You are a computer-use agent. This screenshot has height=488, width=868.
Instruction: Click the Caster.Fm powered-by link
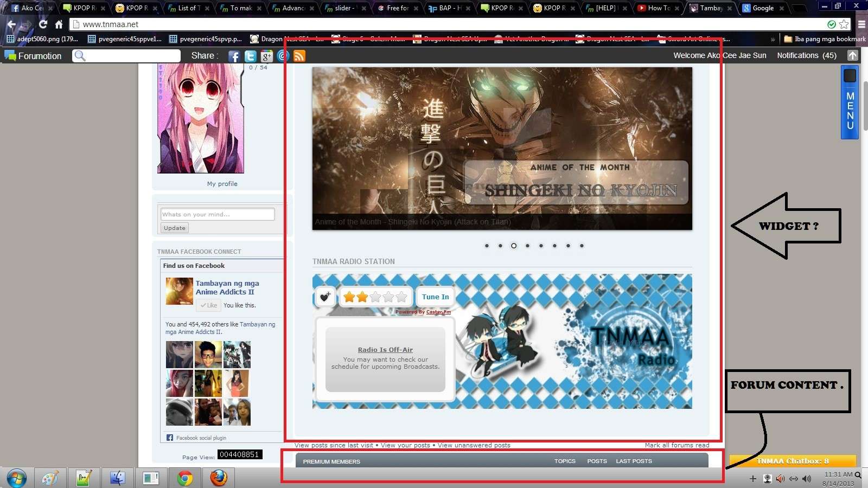tap(438, 312)
